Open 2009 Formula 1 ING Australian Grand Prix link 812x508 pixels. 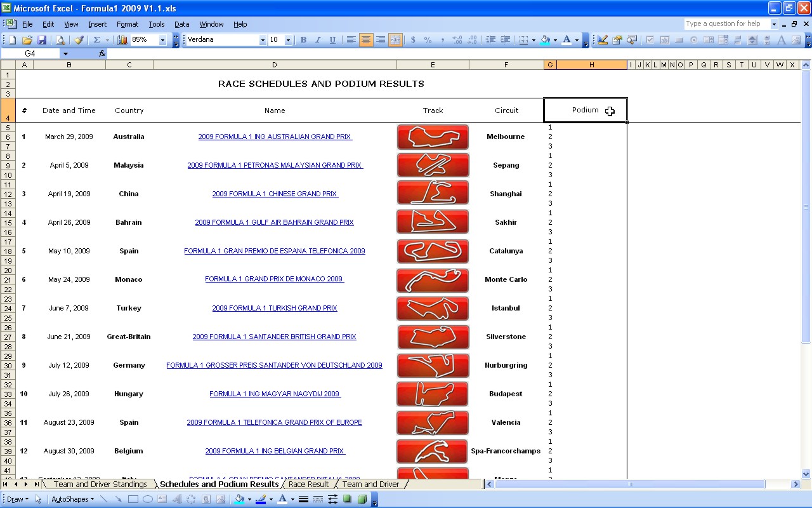275,137
